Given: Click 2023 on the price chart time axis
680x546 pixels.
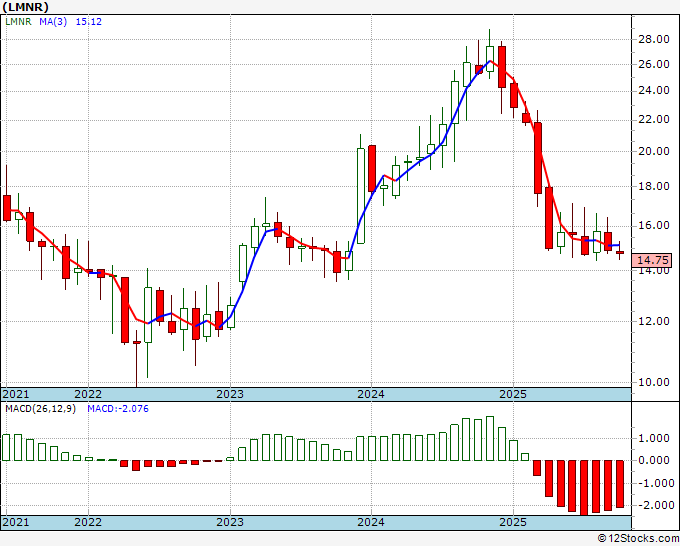Looking at the screenshot, I should pos(230,394).
